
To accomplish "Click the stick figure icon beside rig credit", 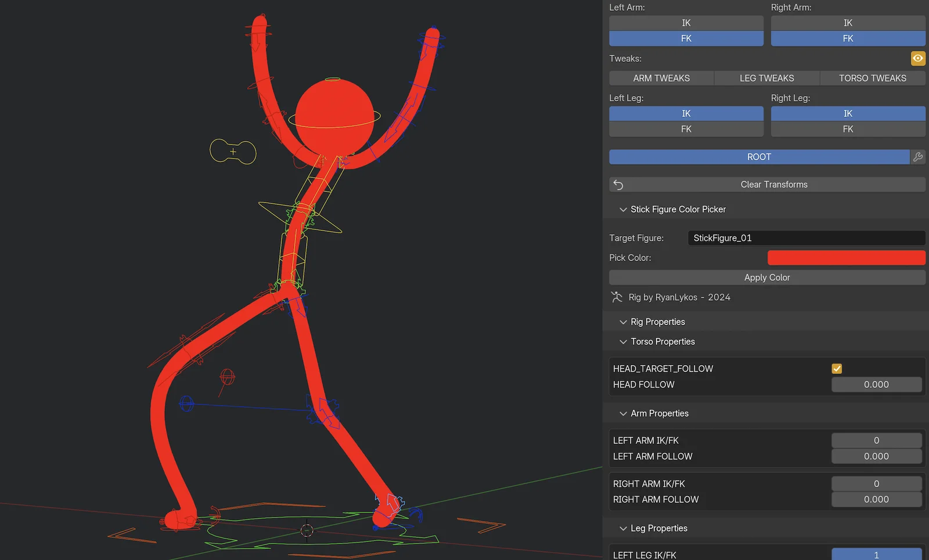I will point(617,297).
